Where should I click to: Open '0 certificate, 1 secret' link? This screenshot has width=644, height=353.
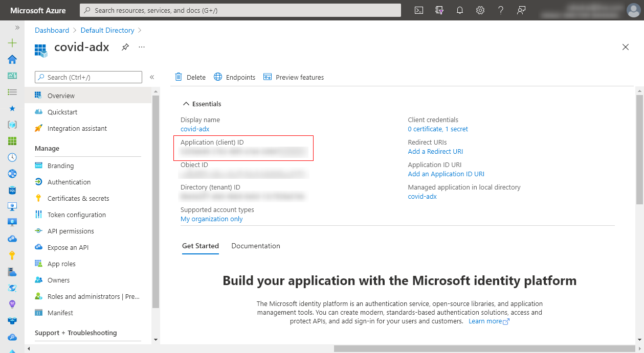[438, 129]
